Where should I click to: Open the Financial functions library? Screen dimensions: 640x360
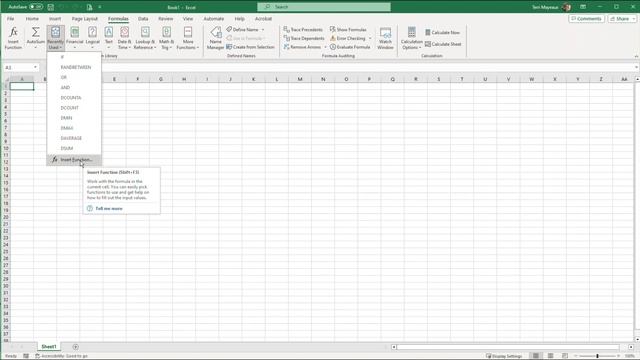click(74, 38)
